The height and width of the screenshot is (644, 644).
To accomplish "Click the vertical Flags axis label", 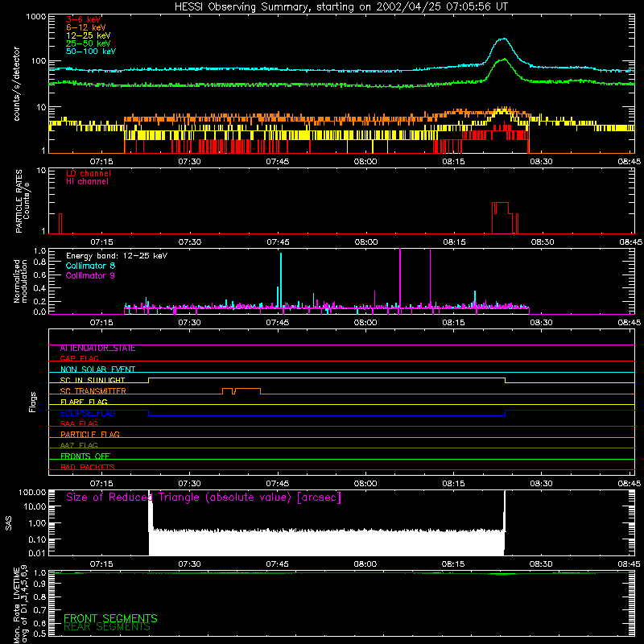I will click(32, 402).
